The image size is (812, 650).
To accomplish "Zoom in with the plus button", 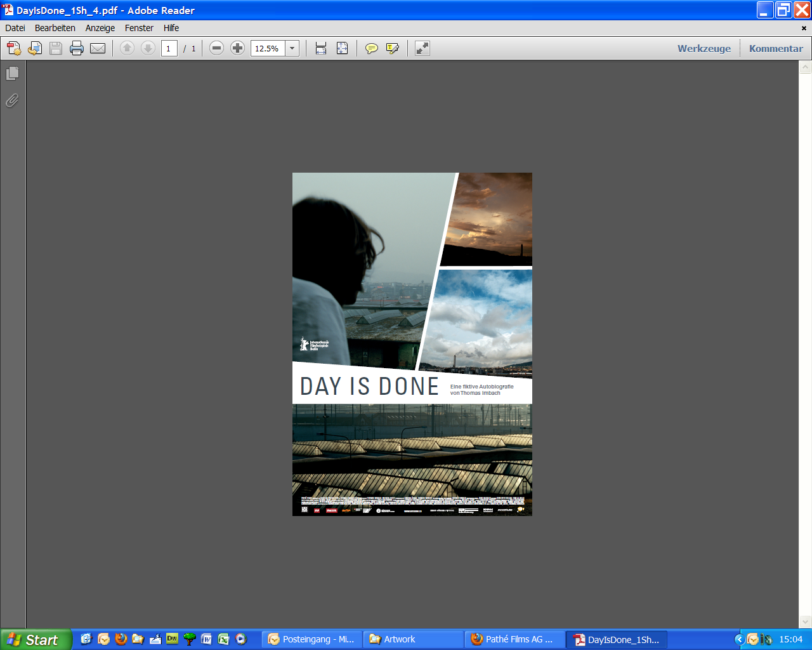I will coord(237,48).
